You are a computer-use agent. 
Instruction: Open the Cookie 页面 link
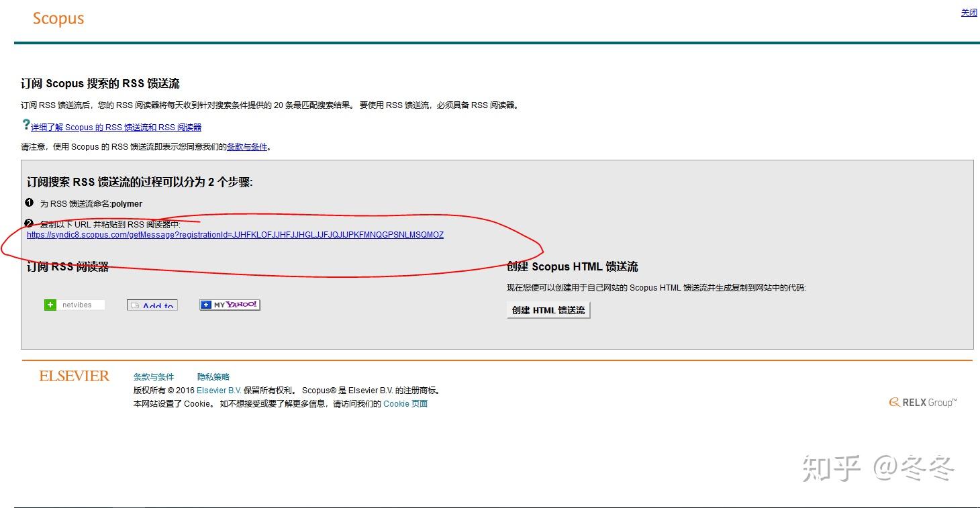click(405, 403)
